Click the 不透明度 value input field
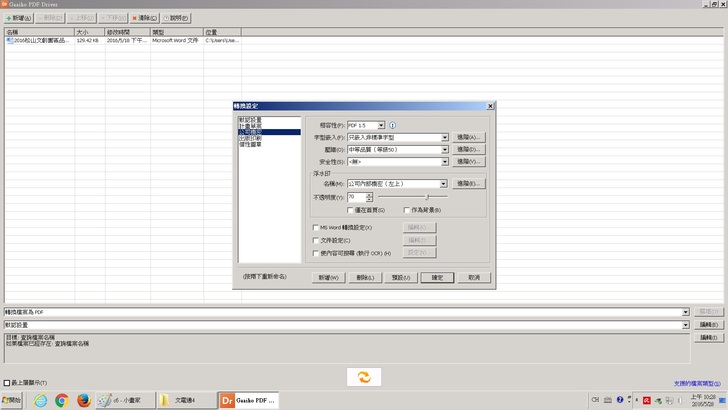The height and width of the screenshot is (410, 728). coord(355,197)
